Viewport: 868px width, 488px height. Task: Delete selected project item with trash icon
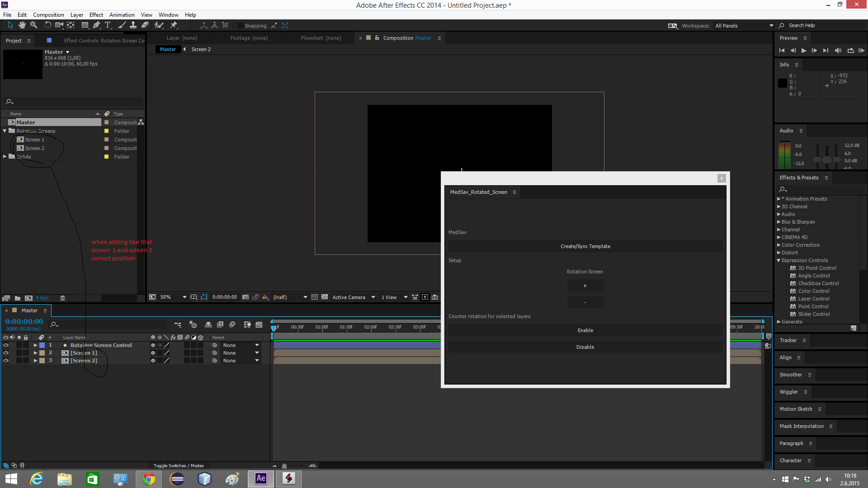(x=63, y=298)
